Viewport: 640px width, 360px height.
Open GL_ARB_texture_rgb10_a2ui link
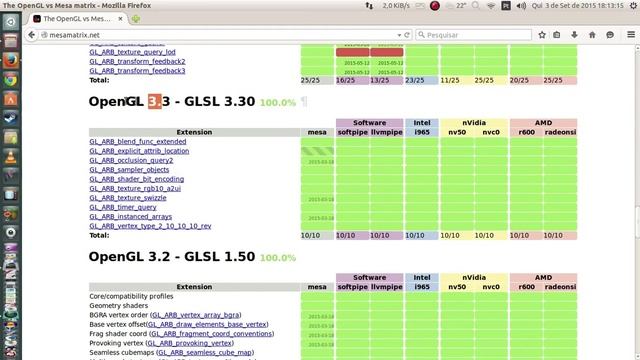(x=135, y=189)
